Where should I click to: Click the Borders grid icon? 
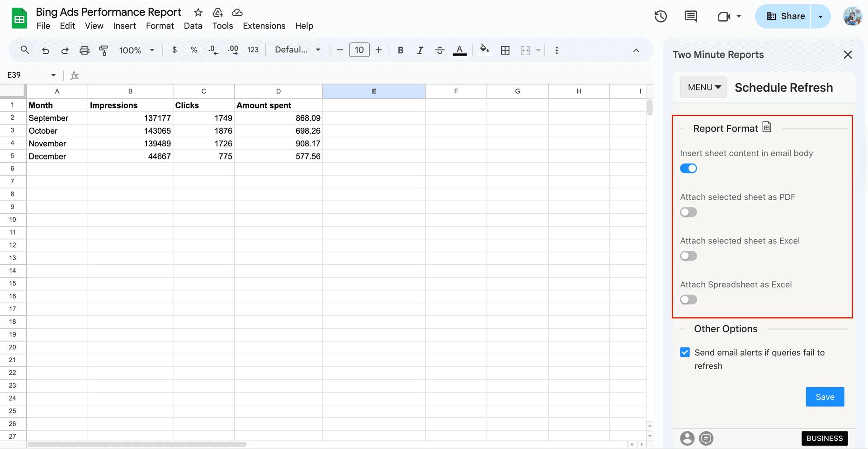505,50
